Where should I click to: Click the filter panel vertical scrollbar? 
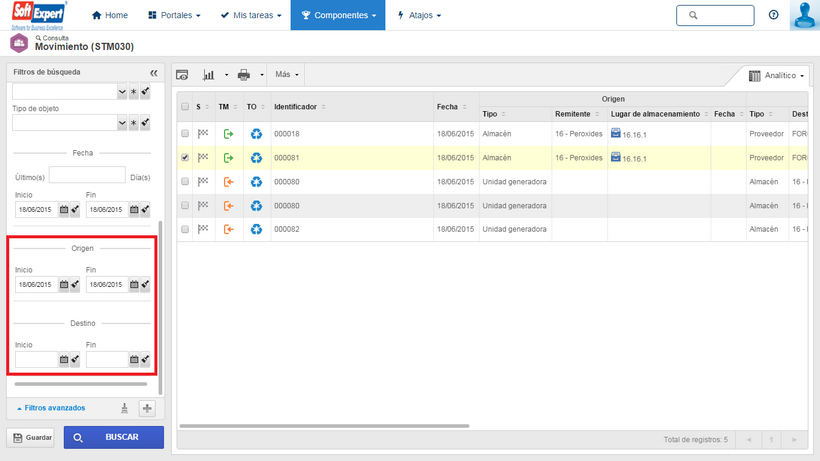coord(161,308)
